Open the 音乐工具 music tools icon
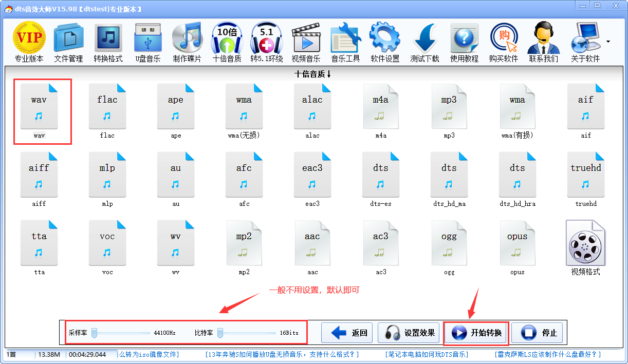Screen dimensions: 628x364 [x=345, y=42]
